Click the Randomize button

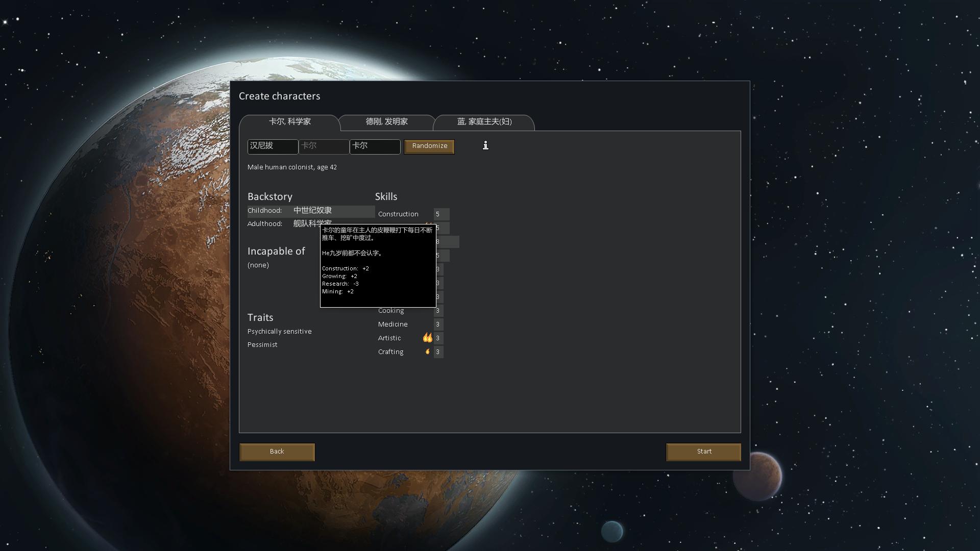429,146
